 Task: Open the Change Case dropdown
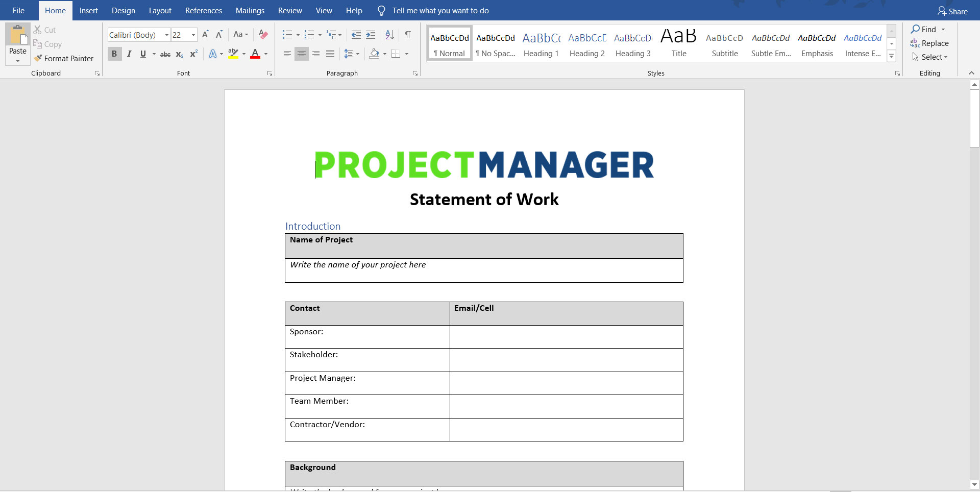pos(240,35)
